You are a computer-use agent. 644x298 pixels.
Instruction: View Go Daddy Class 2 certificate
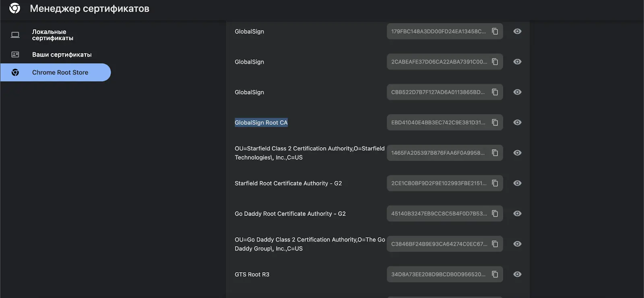pos(518,244)
